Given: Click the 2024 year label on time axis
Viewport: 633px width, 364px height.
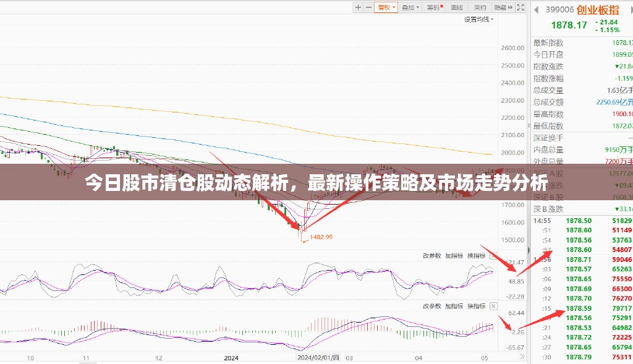Looking at the screenshot, I should click(x=231, y=358).
